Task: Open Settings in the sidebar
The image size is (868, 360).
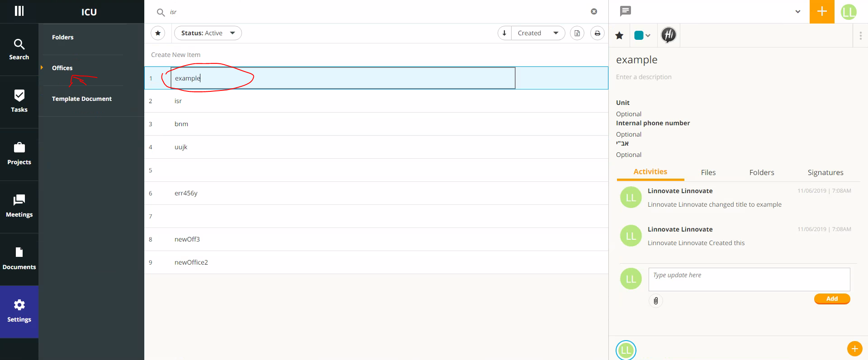Action: click(x=19, y=312)
